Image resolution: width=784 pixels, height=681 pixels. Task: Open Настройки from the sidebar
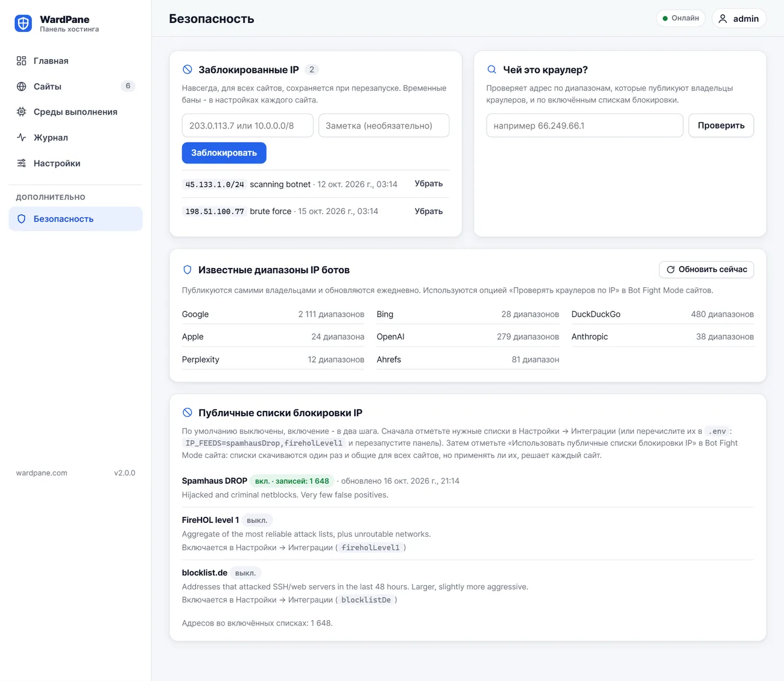(x=75, y=163)
